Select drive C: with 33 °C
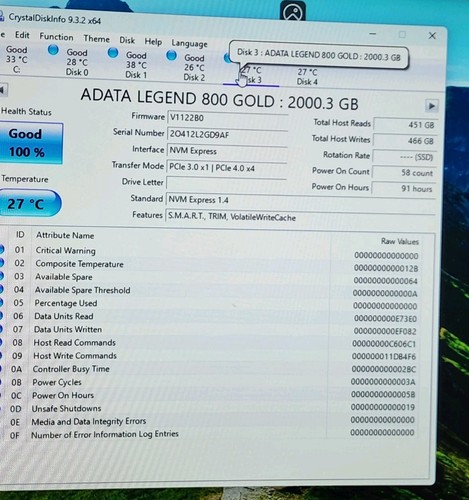The height and width of the screenshot is (500, 469). (x=17, y=59)
